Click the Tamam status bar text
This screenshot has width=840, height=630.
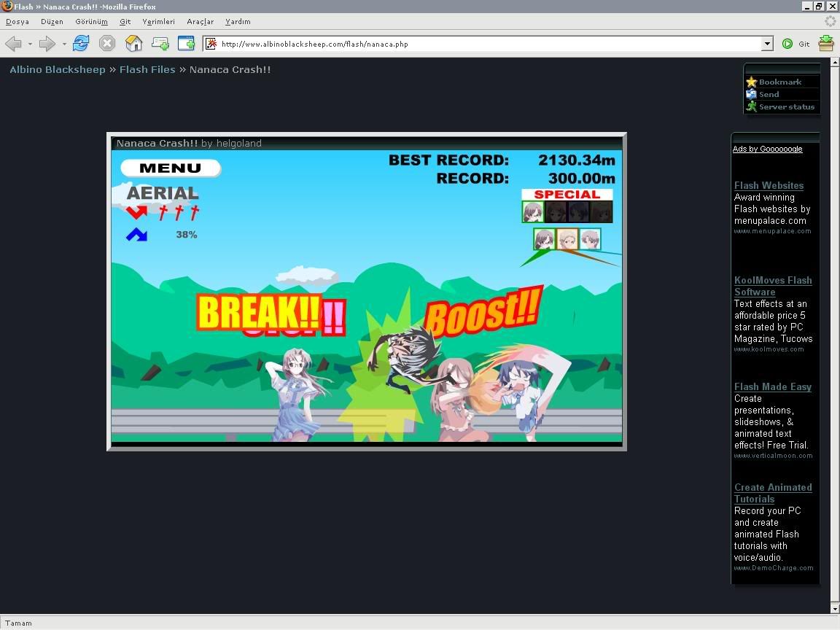[18, 623]
